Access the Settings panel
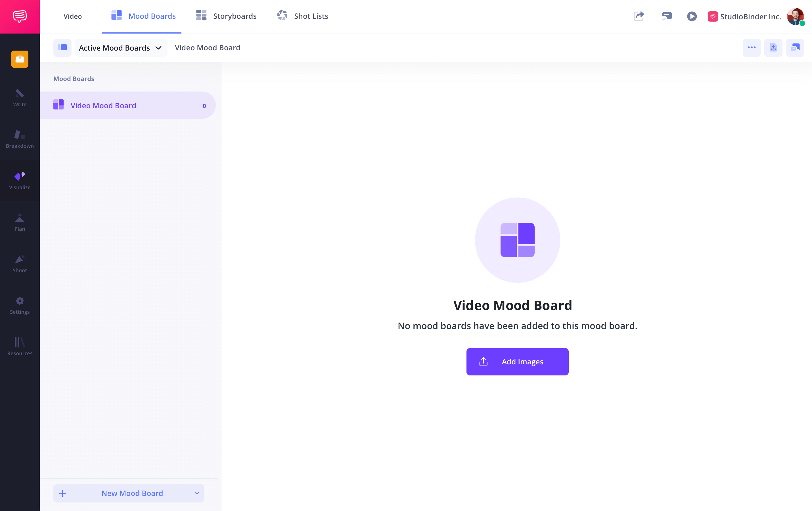 point(19,305)
